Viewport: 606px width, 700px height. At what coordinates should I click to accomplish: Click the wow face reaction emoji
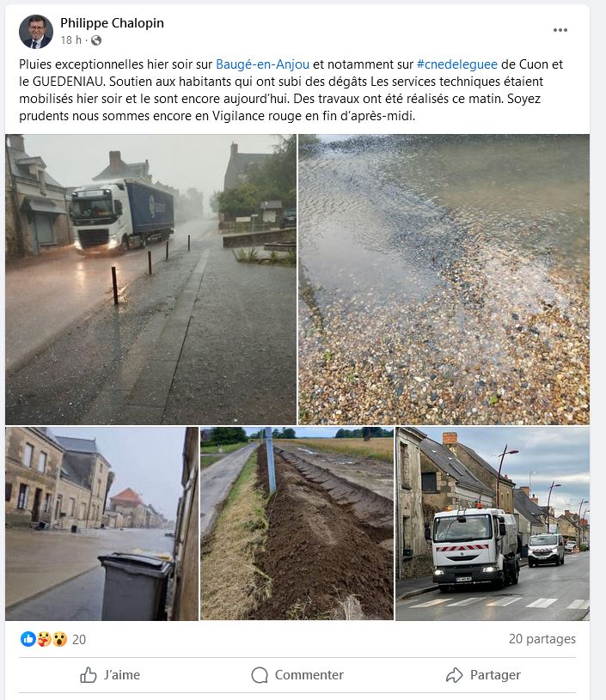(x=59, y=639)
